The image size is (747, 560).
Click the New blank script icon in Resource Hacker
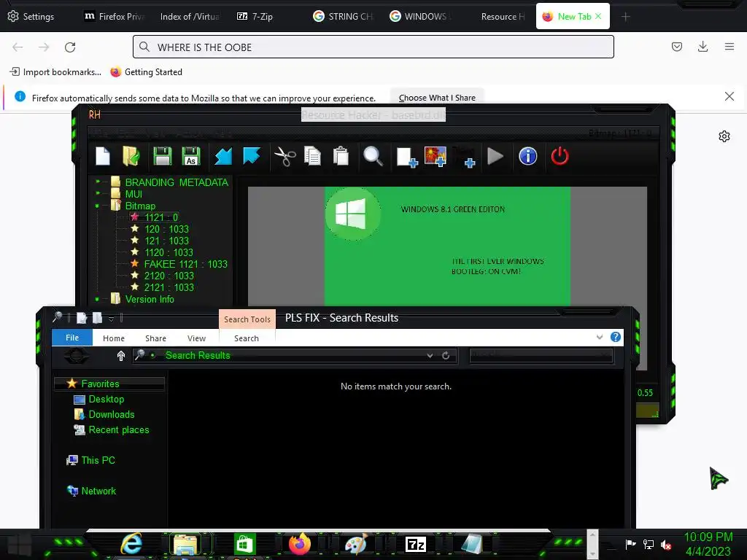[x=103, y=156]
